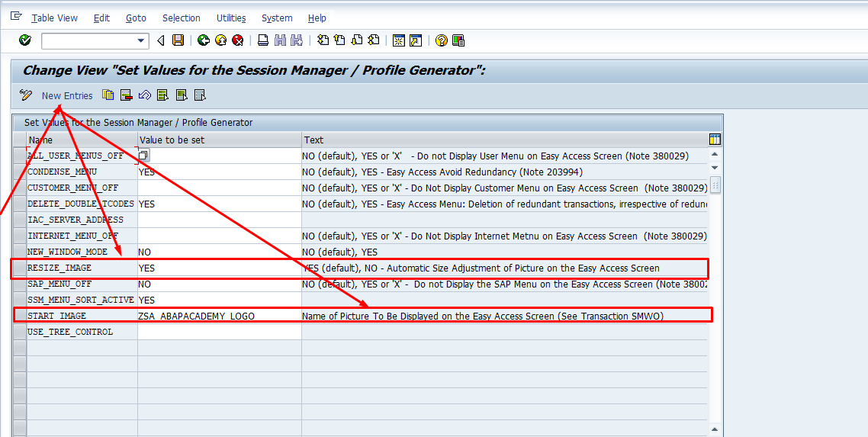This screenshot has height=437, width=868.
Task: Click the green Back arrow icon
Action: coord(204,40)
